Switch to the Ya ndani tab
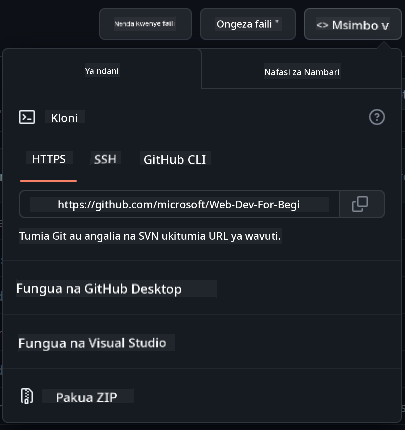Image resolution: width=405 pixels, height=430 pixels. pos(102,69)
